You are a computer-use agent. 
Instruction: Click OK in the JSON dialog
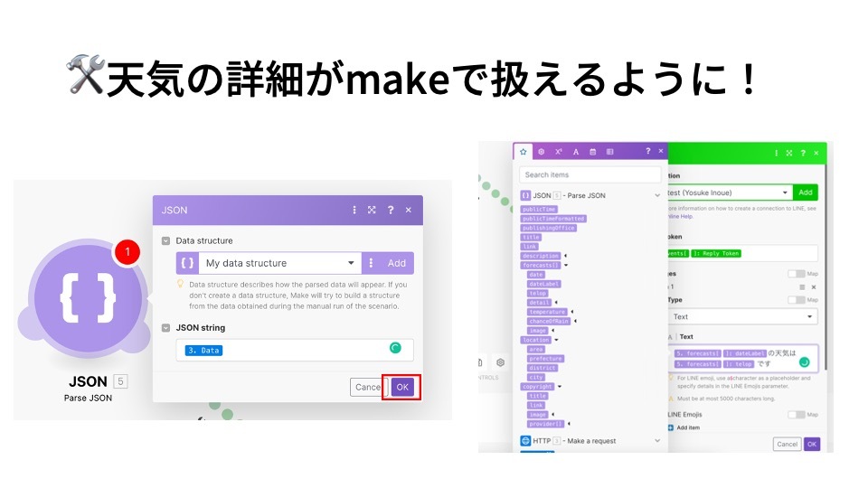(x=401, y=387)
